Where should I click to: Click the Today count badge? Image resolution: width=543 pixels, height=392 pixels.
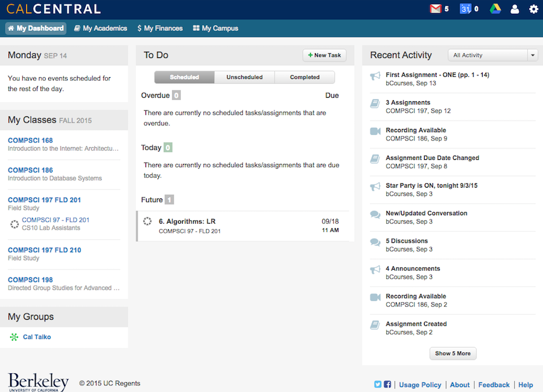click(x=168, y=148)
